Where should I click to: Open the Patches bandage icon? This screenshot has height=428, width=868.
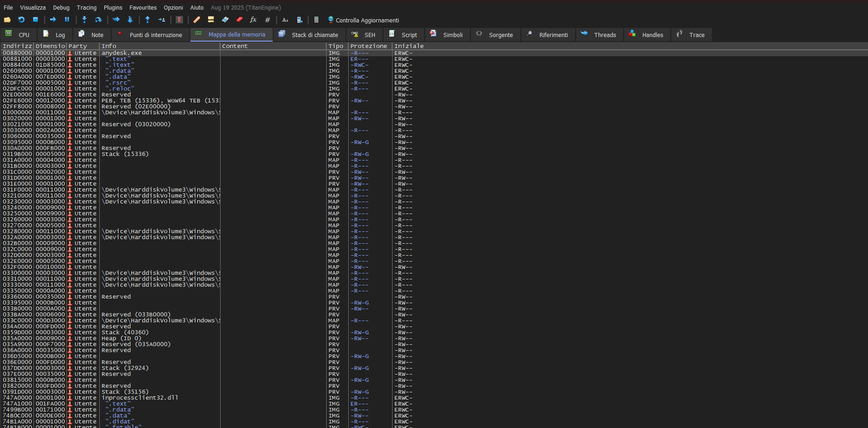[x=197, y=20]
